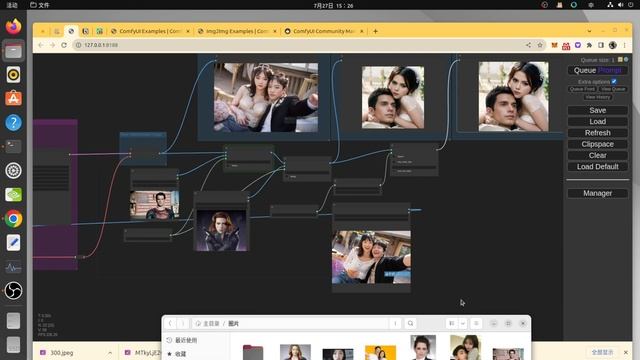Open the file manager hamburger menu
The width and height of the screenshot is (640, 360).
point(476,323)
